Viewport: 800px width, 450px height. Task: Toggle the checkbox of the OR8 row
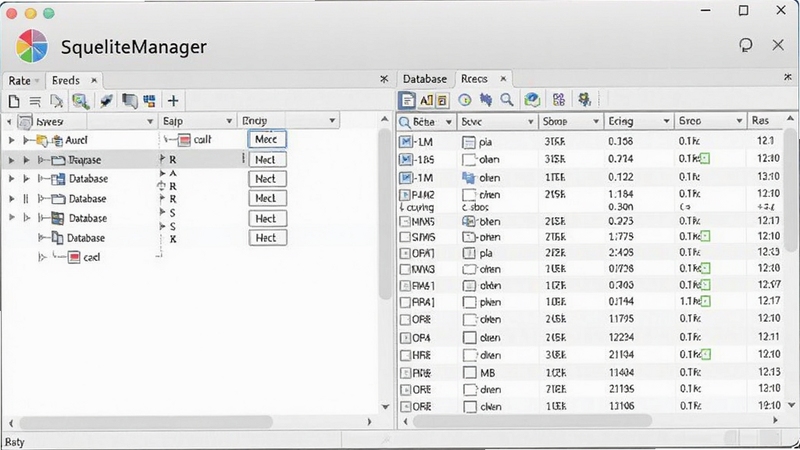pyautogui.click(x=405, y=320)
